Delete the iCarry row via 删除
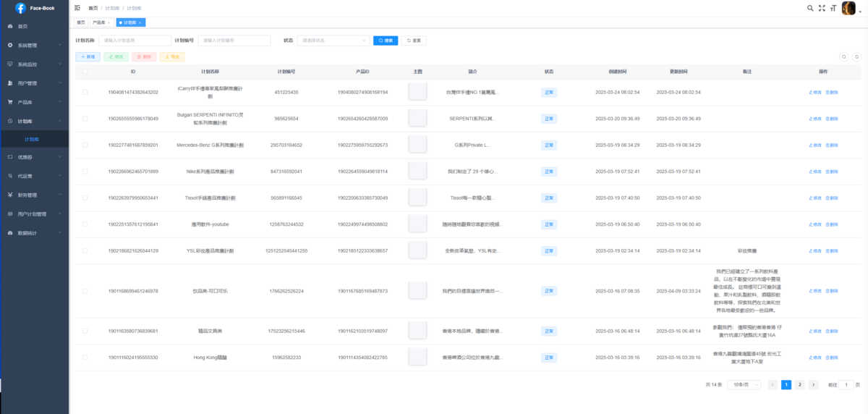Screen dimensions: 868x414 click(x=832, y=92)
